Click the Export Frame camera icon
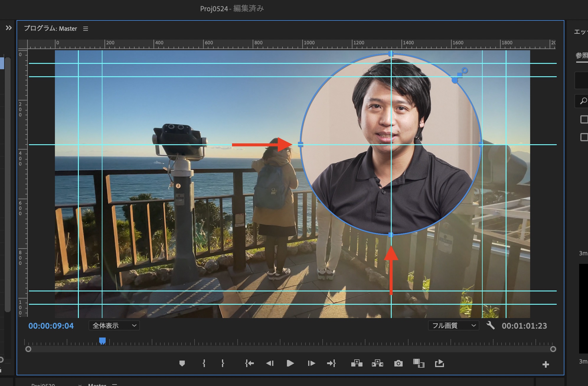 398,363
